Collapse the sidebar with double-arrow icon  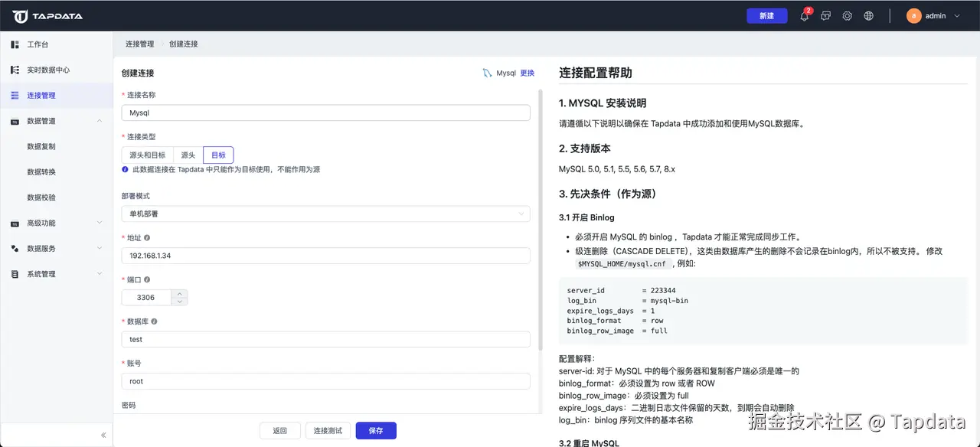(103, 435)
